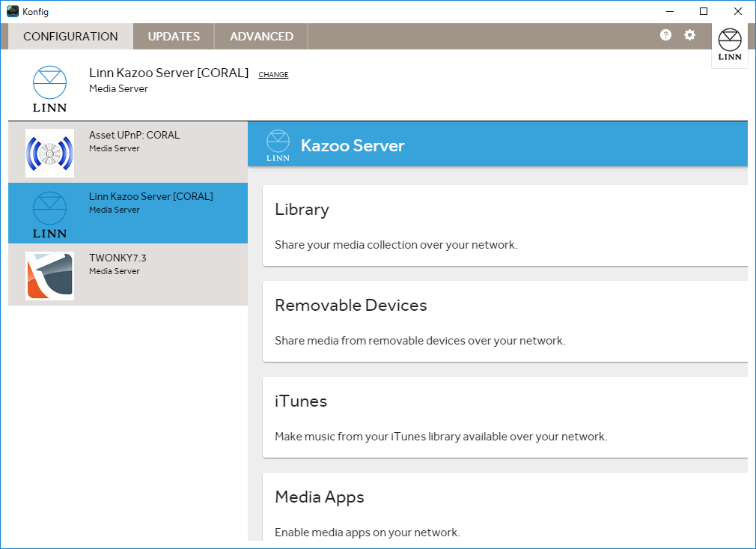Open the ADVANCED tab
The height and width of the screenshot is (549, 756).
pyautogui.click(x=261, y=36)
